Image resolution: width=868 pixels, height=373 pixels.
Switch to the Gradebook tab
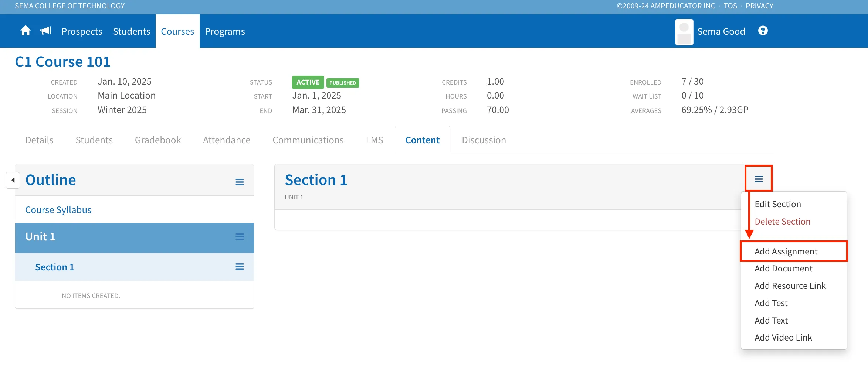[x=158, y=140]
